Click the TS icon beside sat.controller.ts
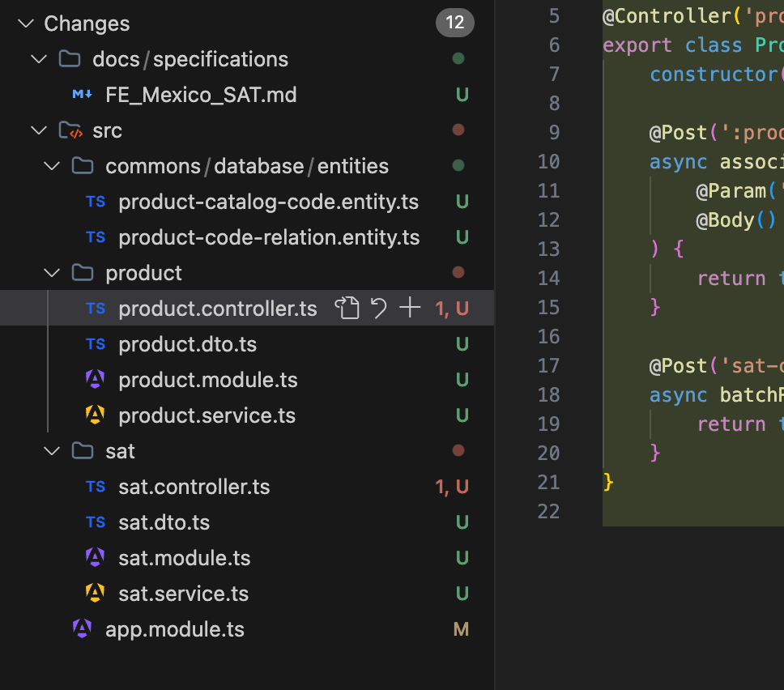The width and height of the screenshot is (784, 690). point(96,487)
